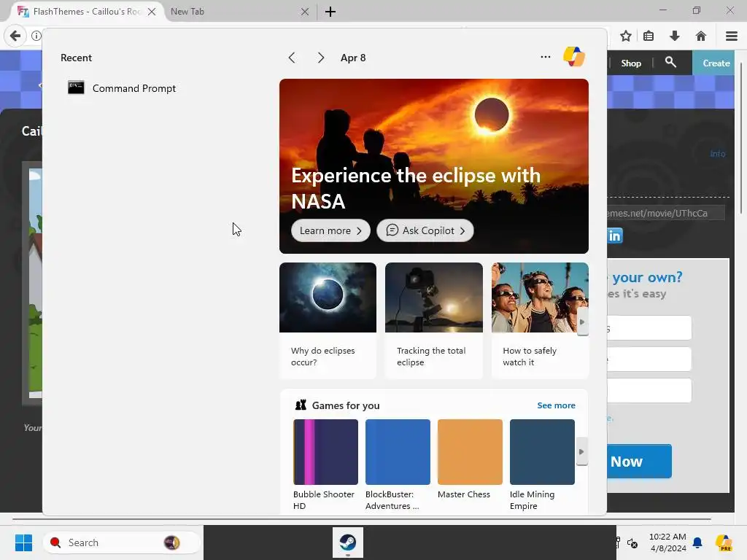Open Shop in FlashThemes navigation
747x560 pixels.
(x=631, y=63)
